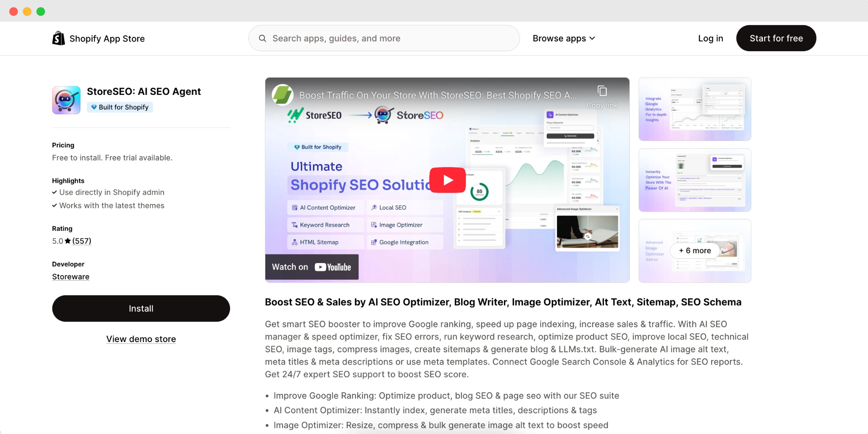
Task: Click the Optimize Your Store thumbnail
Action: (694, 180)
